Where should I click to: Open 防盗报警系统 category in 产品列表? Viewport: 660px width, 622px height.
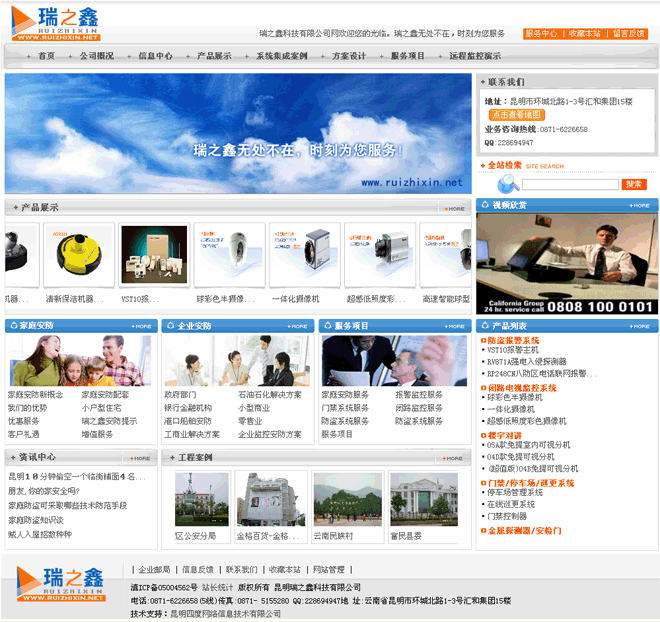coord(513,340)
